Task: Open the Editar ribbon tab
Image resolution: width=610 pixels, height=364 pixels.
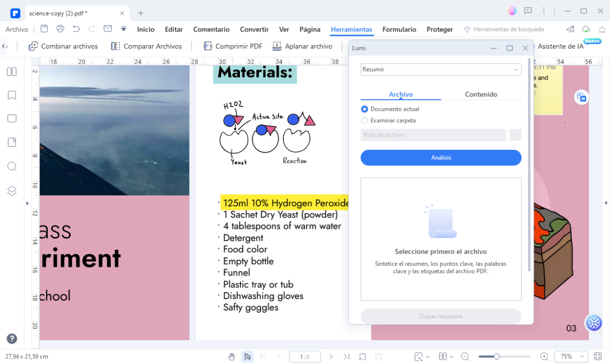Action: pos(173,29)
